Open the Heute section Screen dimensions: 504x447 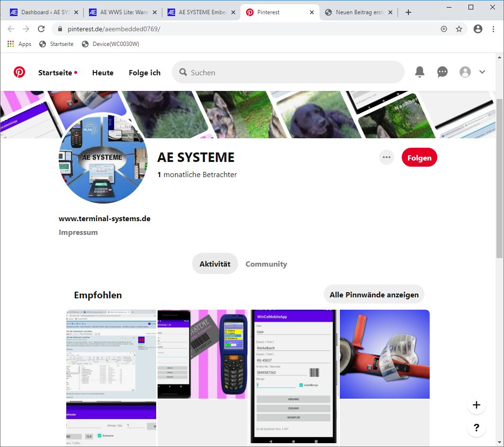(103, 72)
